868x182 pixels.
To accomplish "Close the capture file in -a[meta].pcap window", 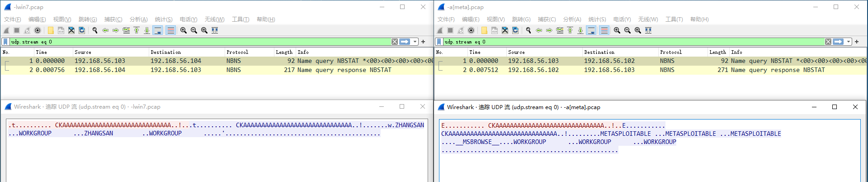I will 505,30.
